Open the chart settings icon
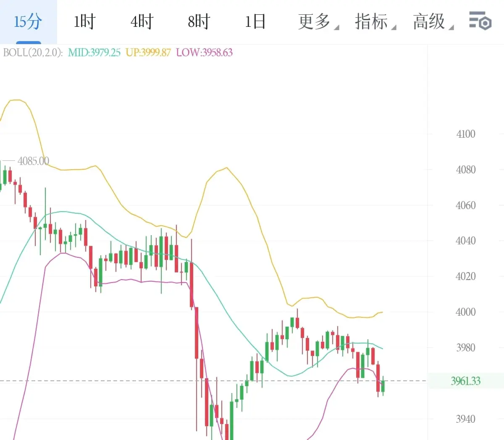 coord(480,21)
